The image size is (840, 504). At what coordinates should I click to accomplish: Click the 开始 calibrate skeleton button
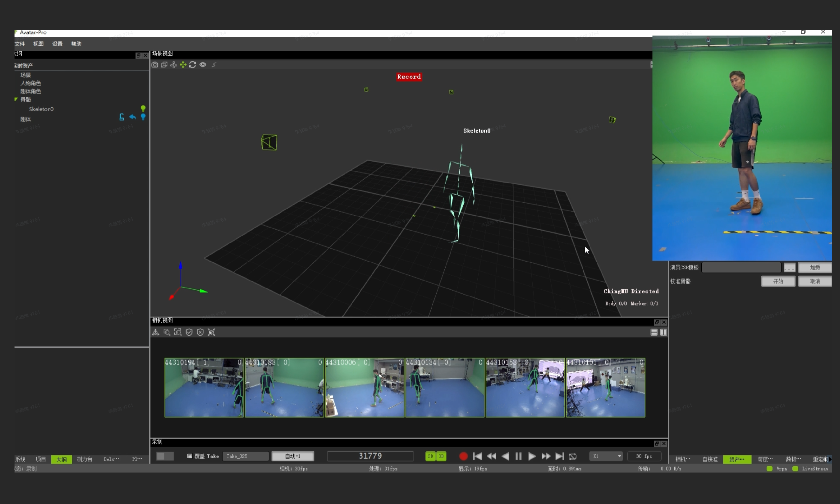click(x=778, y=281)
